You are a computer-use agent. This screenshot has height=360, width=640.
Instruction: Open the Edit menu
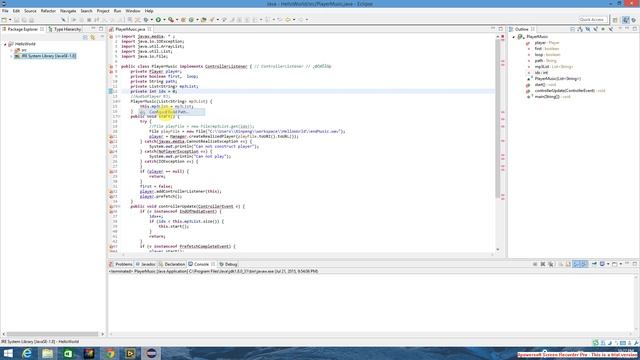16,11
